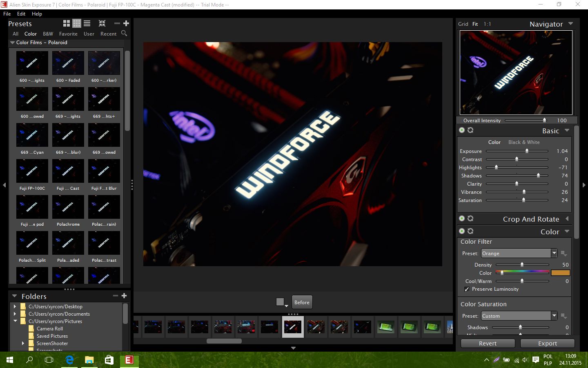Reset the Color panel settings
This screenshot has width=588, height=368.
[x=470, y=231]
